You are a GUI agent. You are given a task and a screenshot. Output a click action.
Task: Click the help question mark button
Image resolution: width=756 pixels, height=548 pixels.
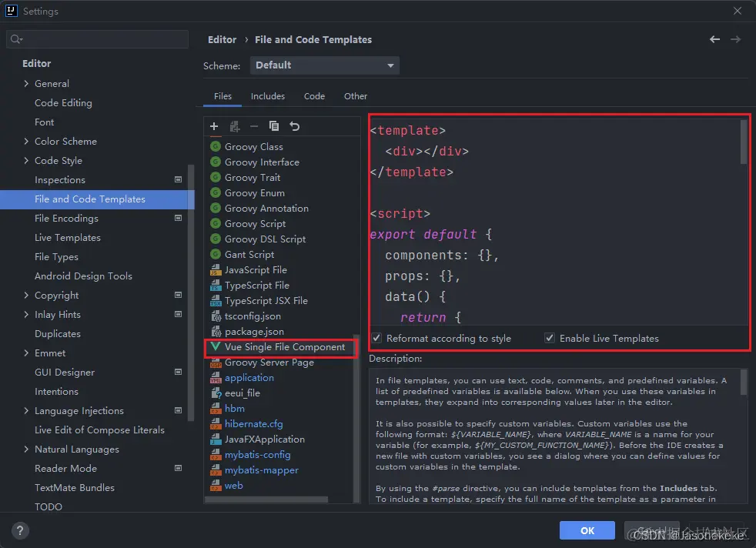[x=20, y=530]
